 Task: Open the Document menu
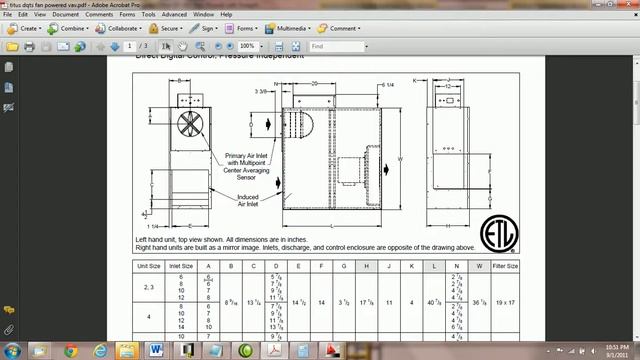click(x=65, y=14)
